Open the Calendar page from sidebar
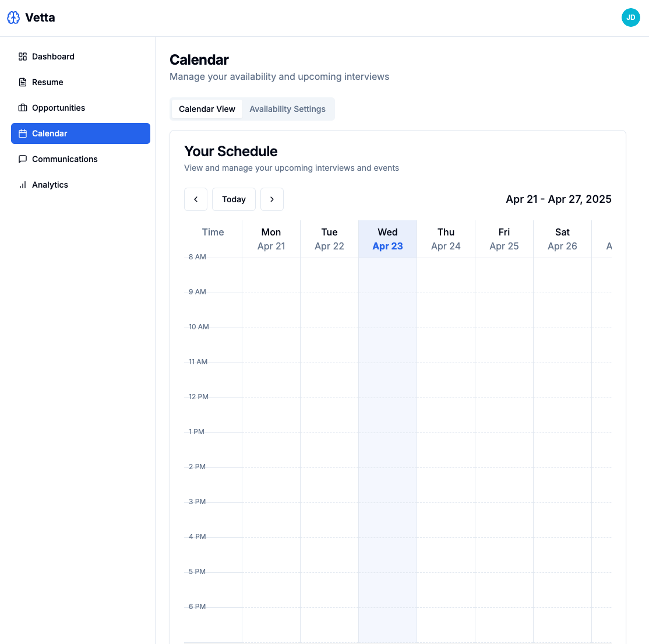Screen dimensions: 649x644 (x=50, y=133)
